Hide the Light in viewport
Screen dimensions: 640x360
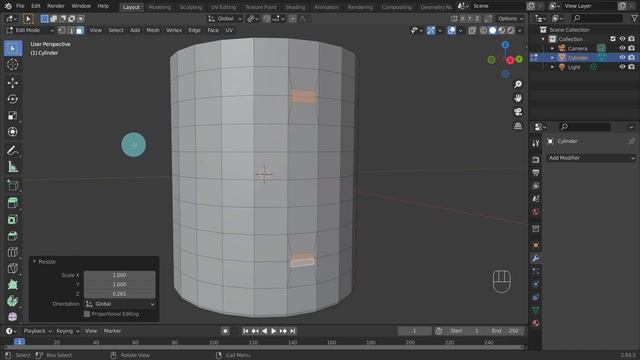pos(622,67)
